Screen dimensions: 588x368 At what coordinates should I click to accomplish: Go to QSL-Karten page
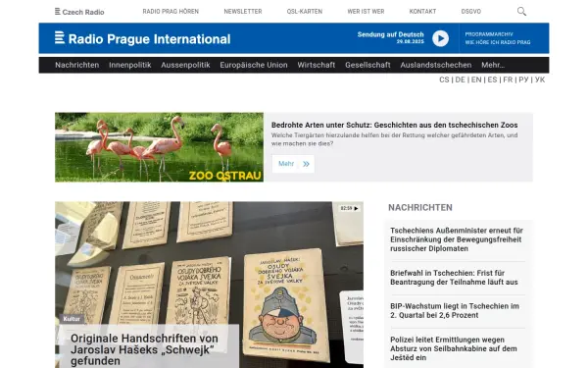[x=305, y=12]
